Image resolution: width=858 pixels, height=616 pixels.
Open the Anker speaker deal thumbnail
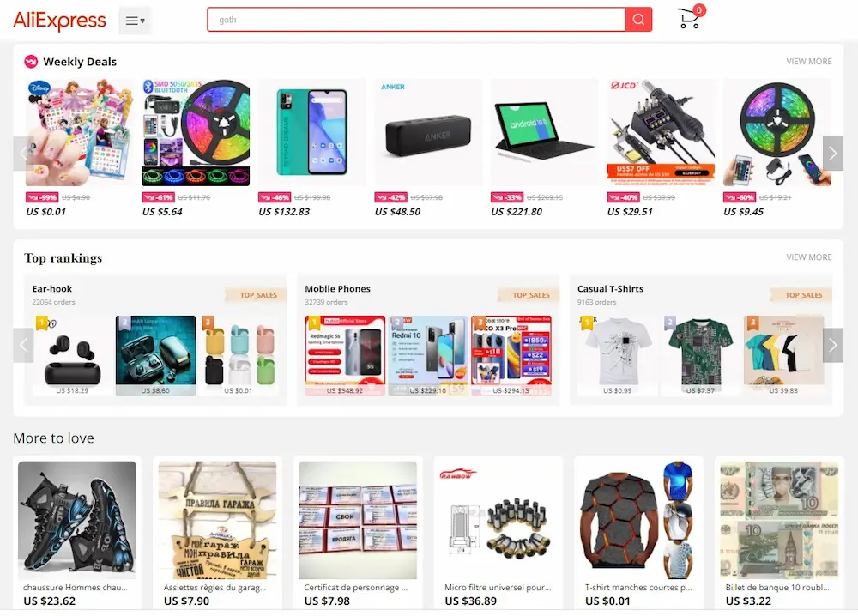[428, 133]
